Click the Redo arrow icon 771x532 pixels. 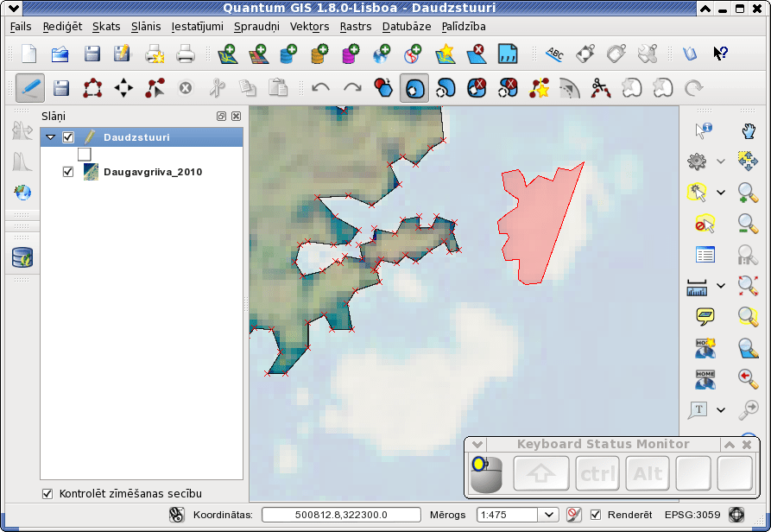352,88
